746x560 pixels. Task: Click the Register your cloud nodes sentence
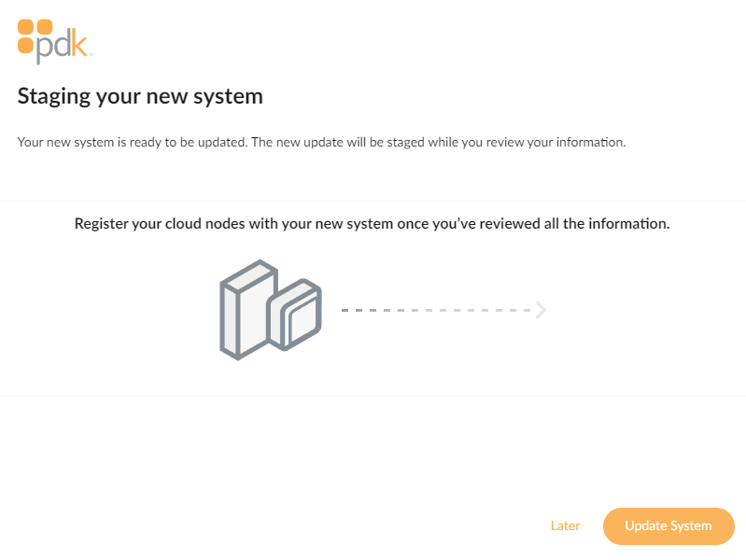pyautogui.click(x=372, y=224)
